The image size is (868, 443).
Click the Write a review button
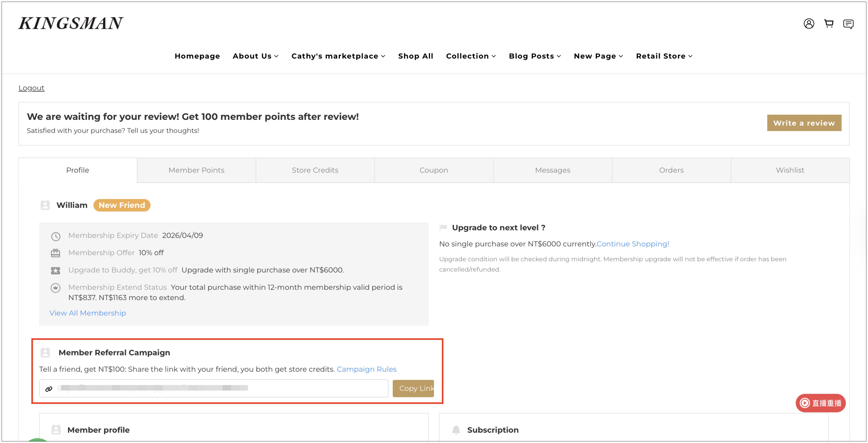point(804,123)
